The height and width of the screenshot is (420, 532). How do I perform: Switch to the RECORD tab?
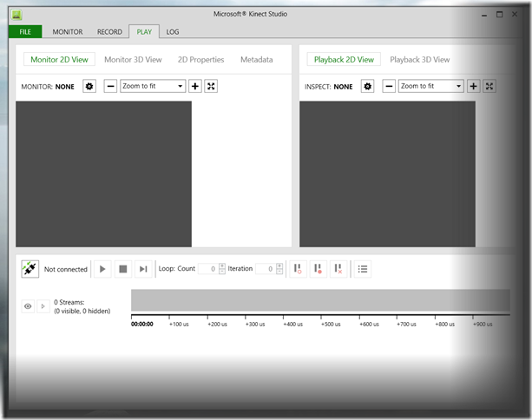pyautogui.click(x=109, y=32)
